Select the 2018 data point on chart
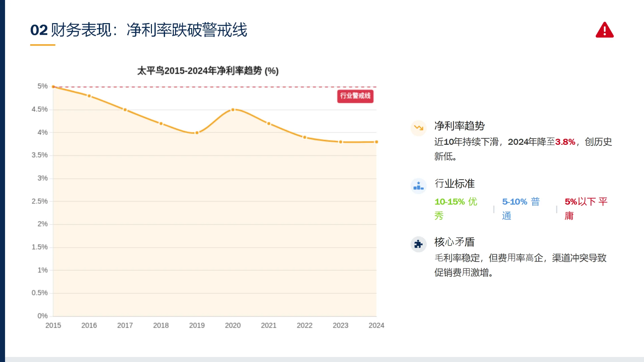This screenshot has width=644, height=362. tap(161, 124)
